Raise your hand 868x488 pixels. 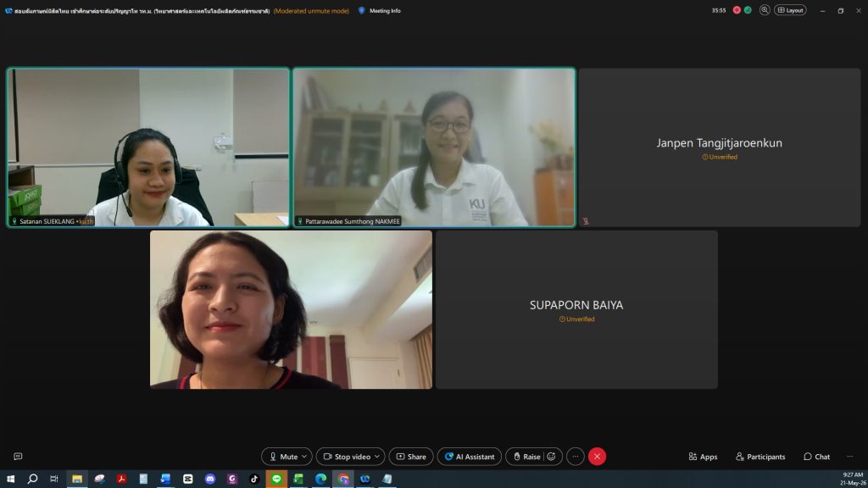point(526,457)
